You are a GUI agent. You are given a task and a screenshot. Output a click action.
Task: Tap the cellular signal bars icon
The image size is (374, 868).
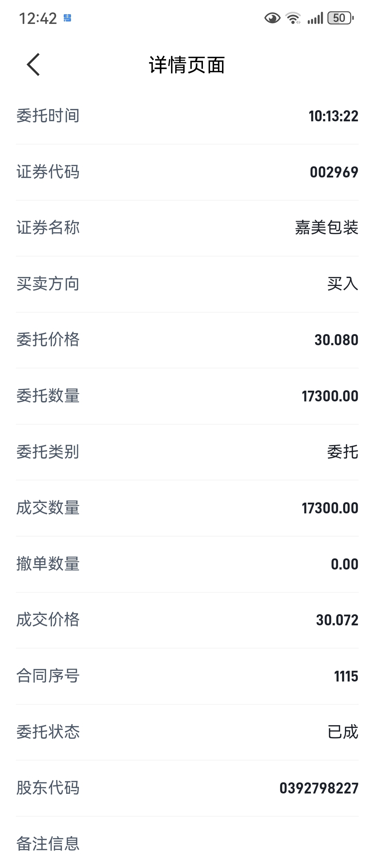(315, 18)
